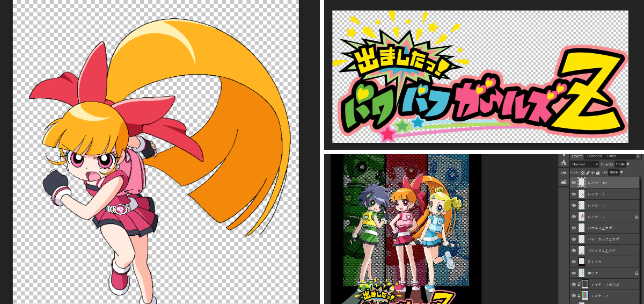
Task: Open the CSS panel icon
Action: coord(563,173)
